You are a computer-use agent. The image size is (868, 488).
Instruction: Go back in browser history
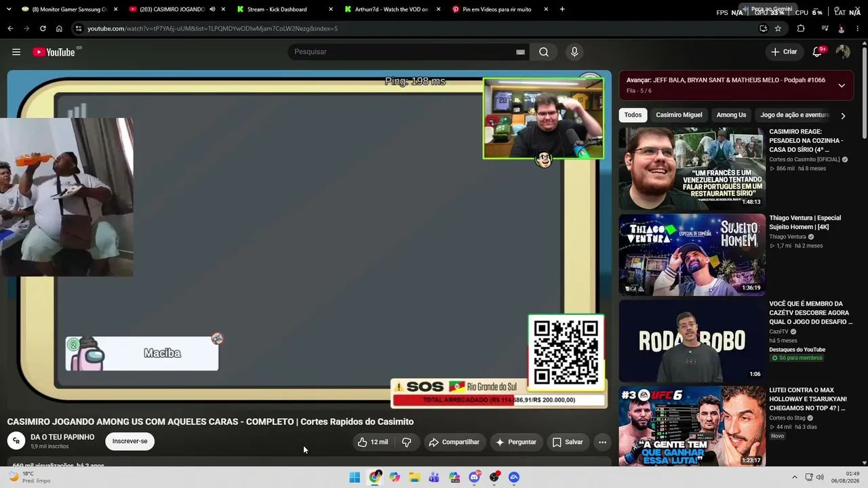click(10, 28)
